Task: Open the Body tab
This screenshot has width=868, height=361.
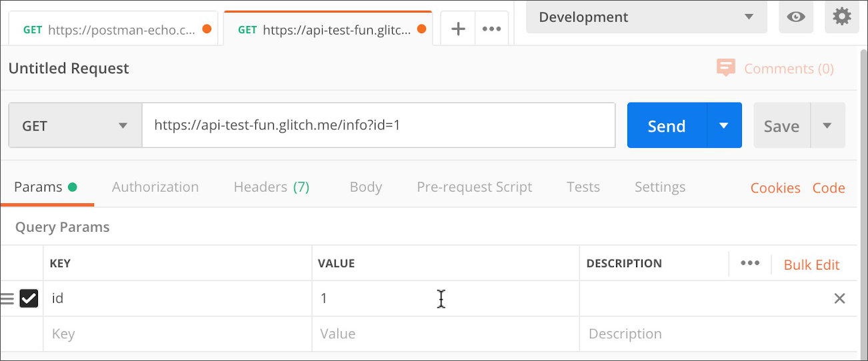Action: pos(366,187)
